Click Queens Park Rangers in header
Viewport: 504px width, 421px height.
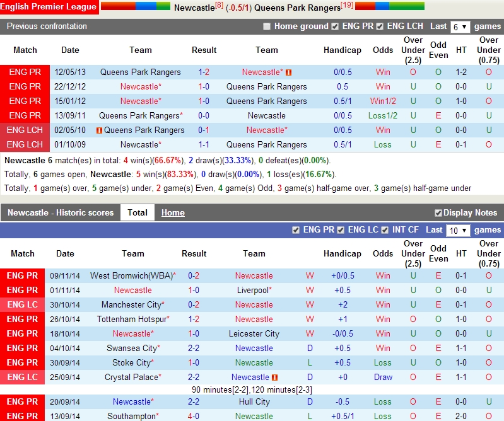pos(297,8)
